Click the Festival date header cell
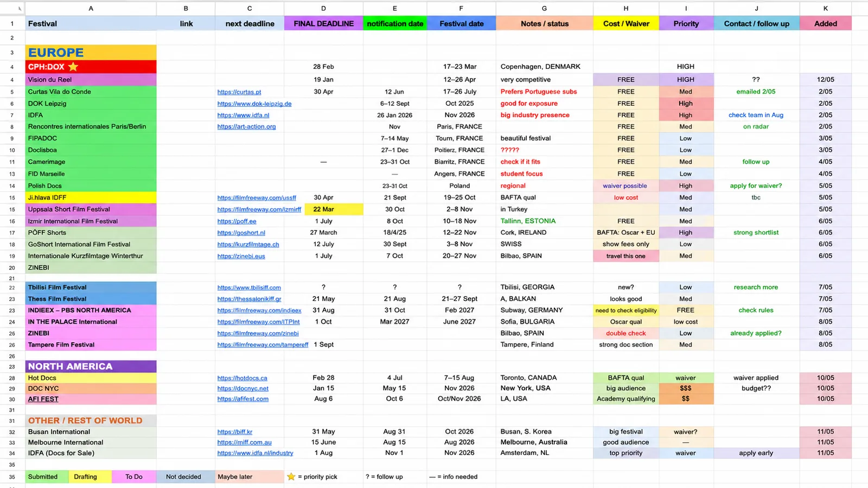 [461, 24]
